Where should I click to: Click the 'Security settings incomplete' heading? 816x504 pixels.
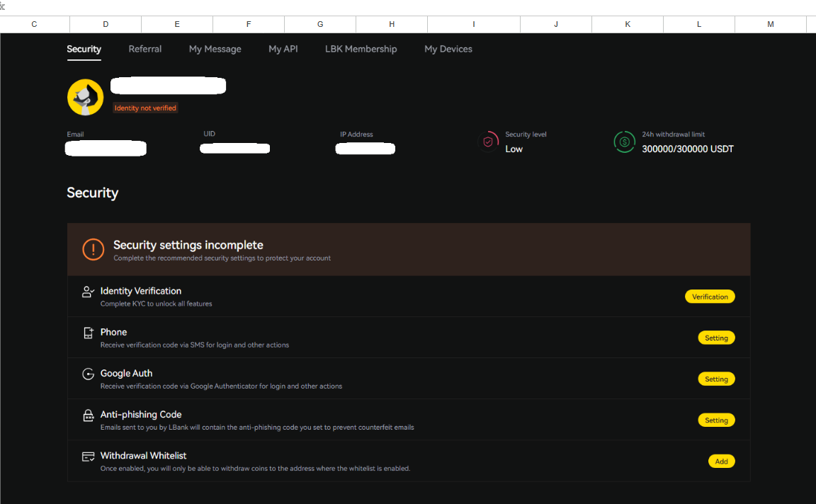(188, 245)
